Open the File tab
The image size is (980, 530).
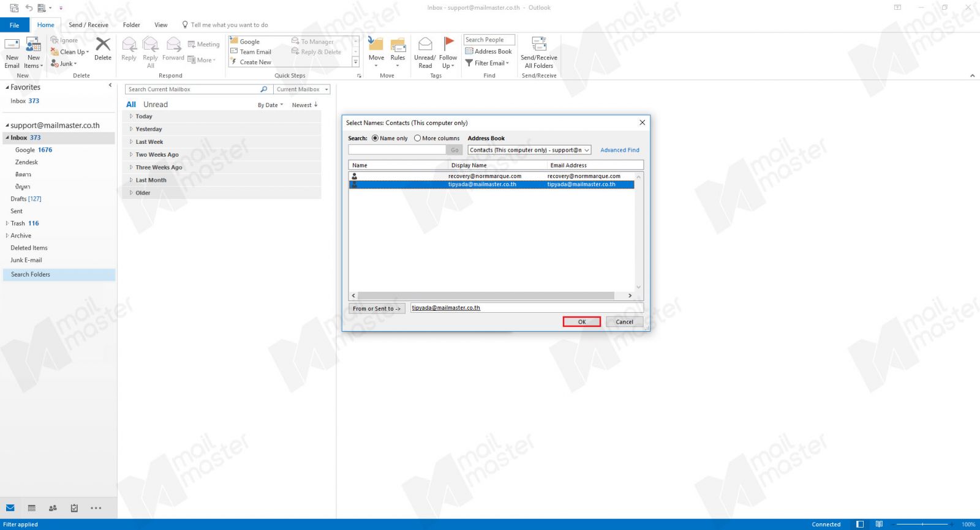tap(14, 25)
